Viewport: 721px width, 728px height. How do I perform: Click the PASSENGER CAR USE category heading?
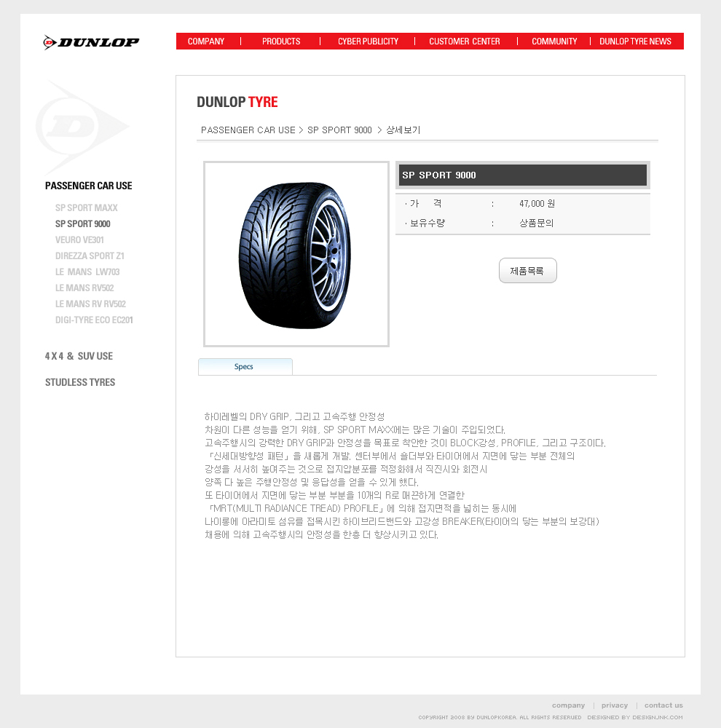click(89, 186)
